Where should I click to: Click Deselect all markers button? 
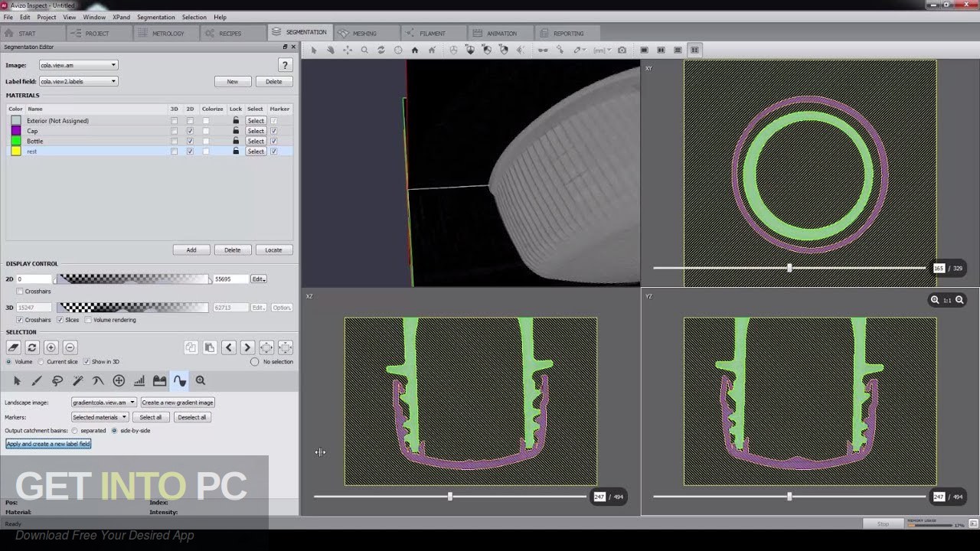(x=191, y=417)
